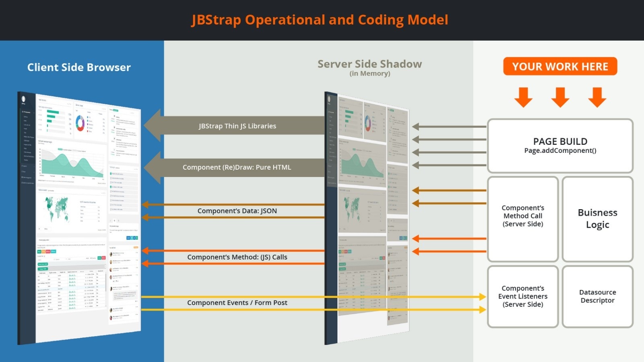Image resolution: width=644 pixels, height=362 pixels.
Task: Click the donut chart in client dashboard
Action: point(80,123)
